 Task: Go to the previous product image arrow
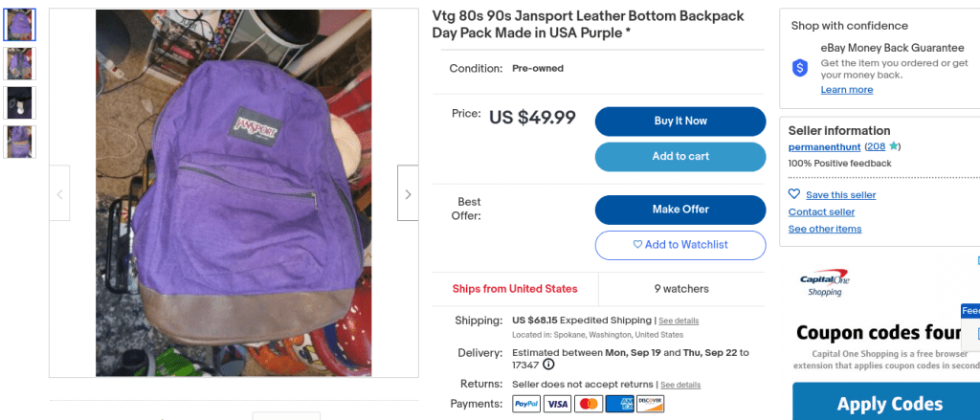[59, 193]
